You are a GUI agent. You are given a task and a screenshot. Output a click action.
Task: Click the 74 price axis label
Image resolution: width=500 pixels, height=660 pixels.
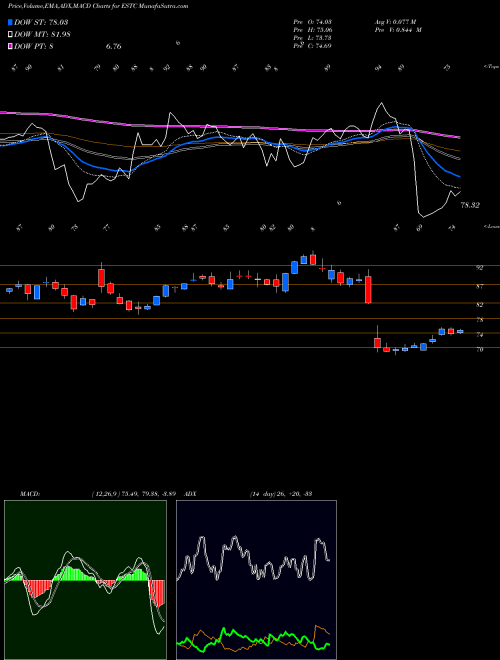[479, 335]
